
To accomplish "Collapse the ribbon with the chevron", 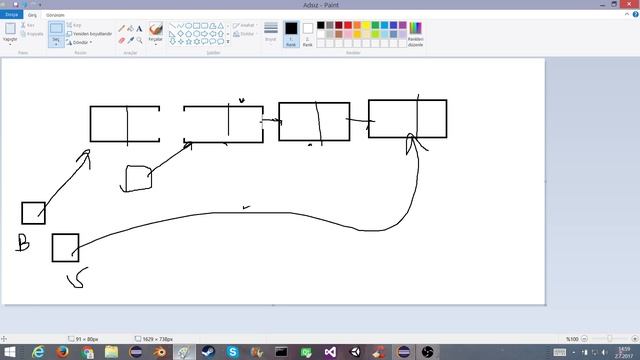I will coord(627,14).
